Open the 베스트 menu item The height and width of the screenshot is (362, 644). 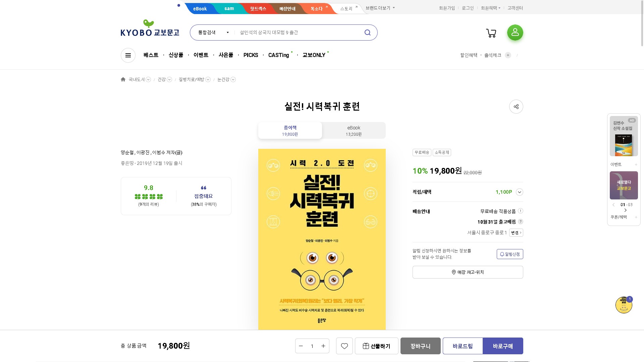point(151,55)
